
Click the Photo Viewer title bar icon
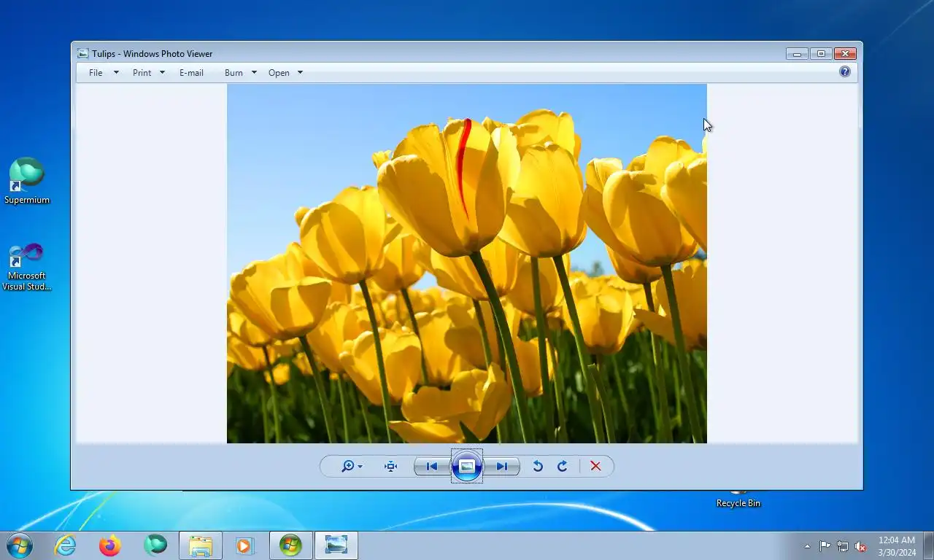click(x=83, y=53)
